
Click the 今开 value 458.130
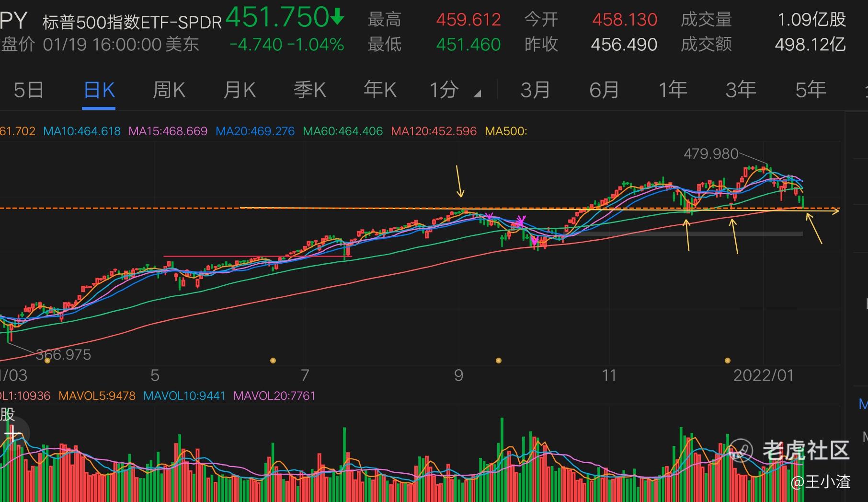(624, 20)
